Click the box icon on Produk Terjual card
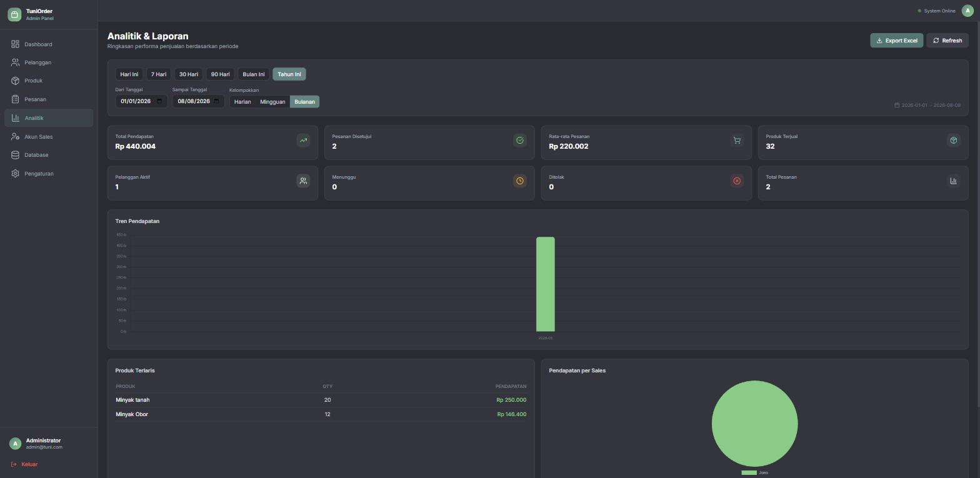This screenshot has width=980, height=478. coord(954,141)
